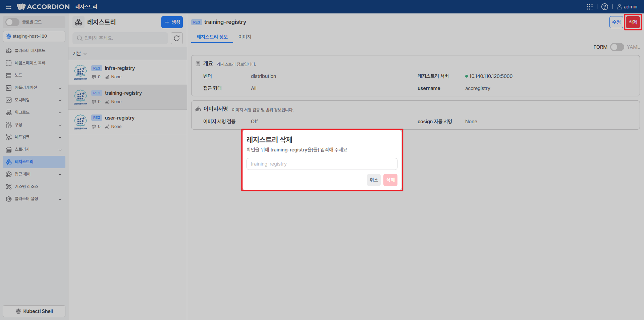Click server address 10.140.110.120:5000
The image size is (644, 320).
click(491, 76)
